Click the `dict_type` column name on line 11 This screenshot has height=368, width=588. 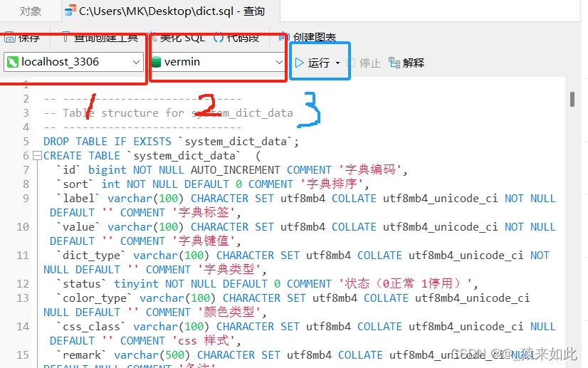pos(91,256)
